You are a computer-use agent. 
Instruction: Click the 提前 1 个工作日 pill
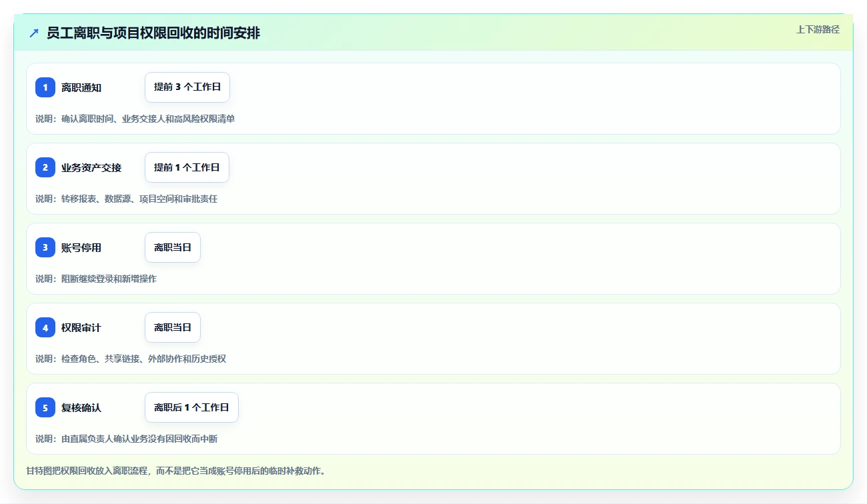(x=187, y=167)
